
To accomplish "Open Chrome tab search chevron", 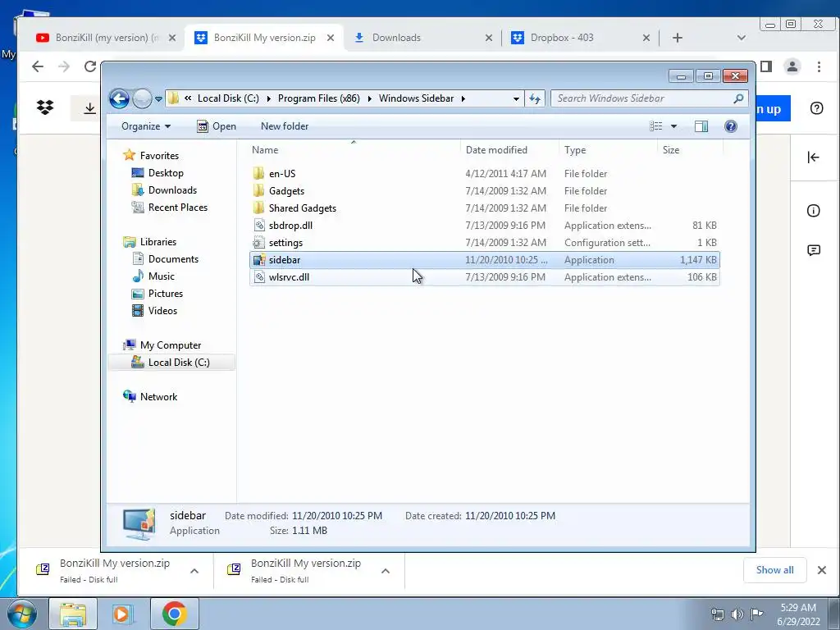I will [742, 38].
